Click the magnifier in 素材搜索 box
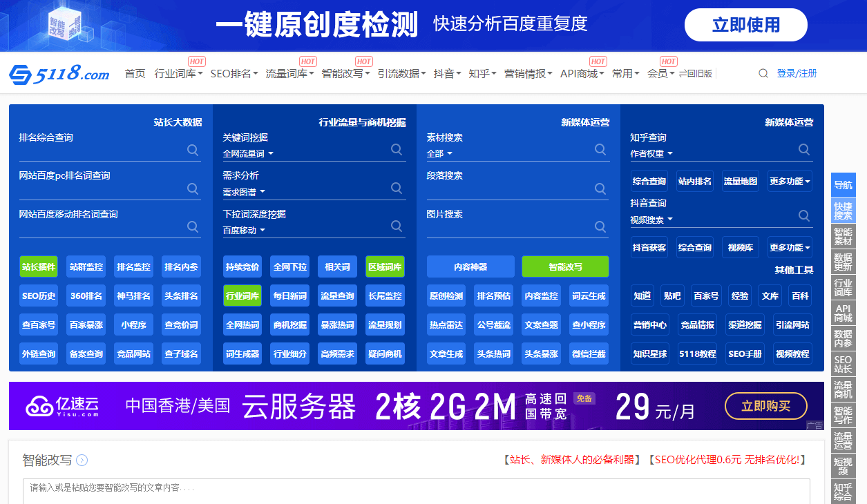 (x=600, y=149)
